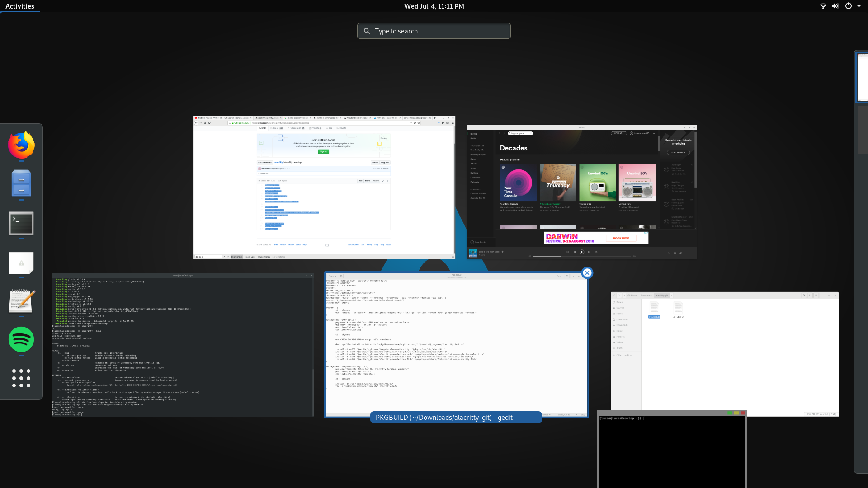Show all applications via the dock grid icon
868x488 pixels.
pos(21,379)
